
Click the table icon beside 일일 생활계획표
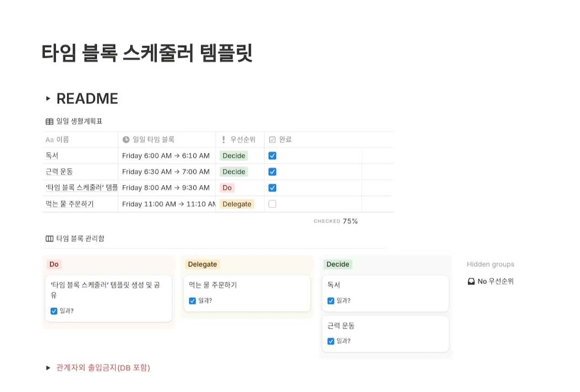click(49, 122)
